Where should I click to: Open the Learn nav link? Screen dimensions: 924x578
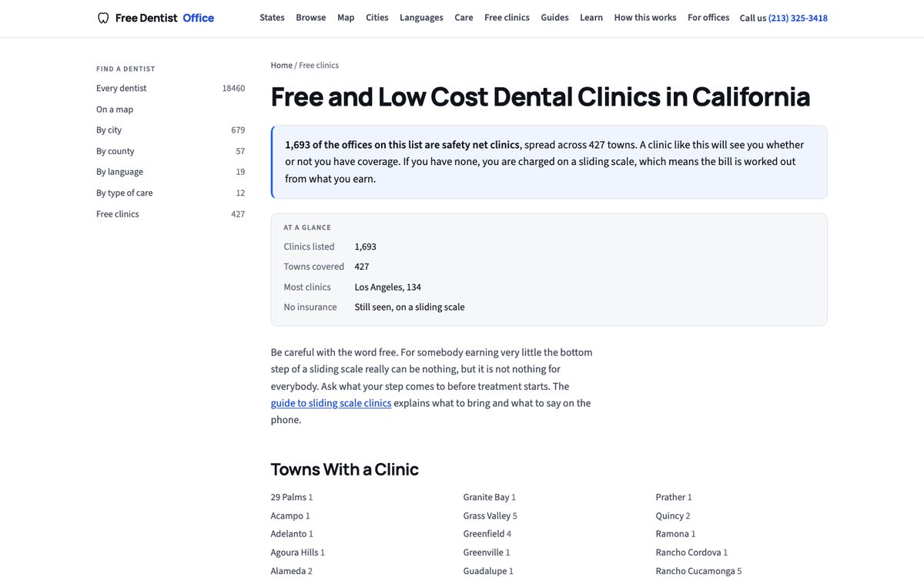click(591, 18)
